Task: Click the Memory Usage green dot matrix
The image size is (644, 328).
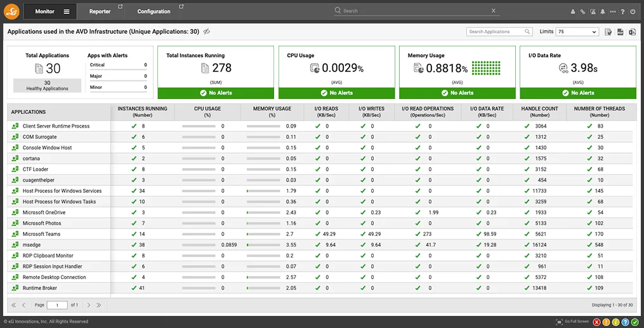Action: [486, 68]
